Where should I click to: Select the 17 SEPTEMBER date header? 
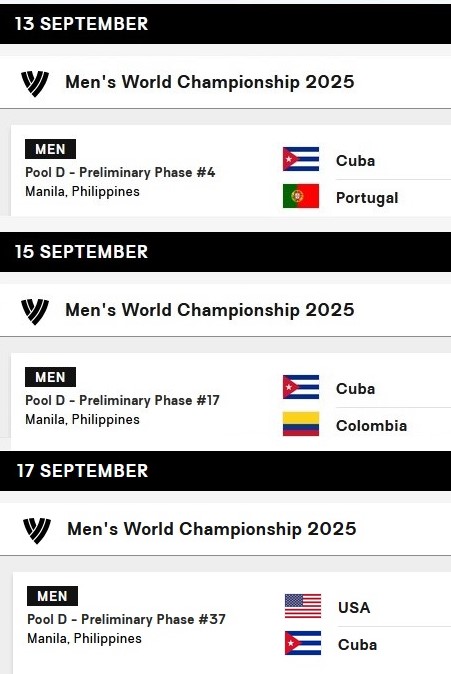point(225,471)
